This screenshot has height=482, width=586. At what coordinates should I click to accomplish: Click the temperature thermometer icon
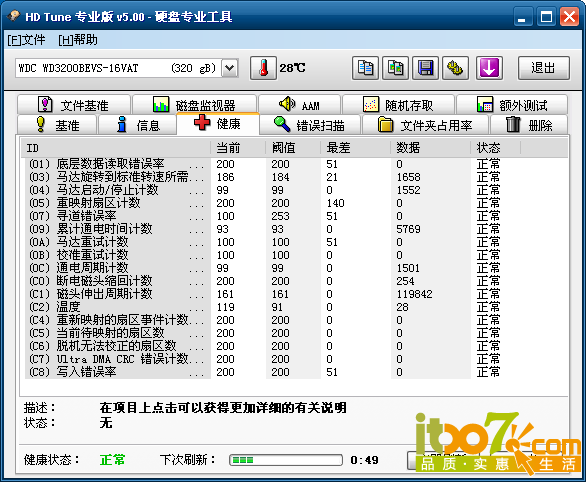coord(263,68)
